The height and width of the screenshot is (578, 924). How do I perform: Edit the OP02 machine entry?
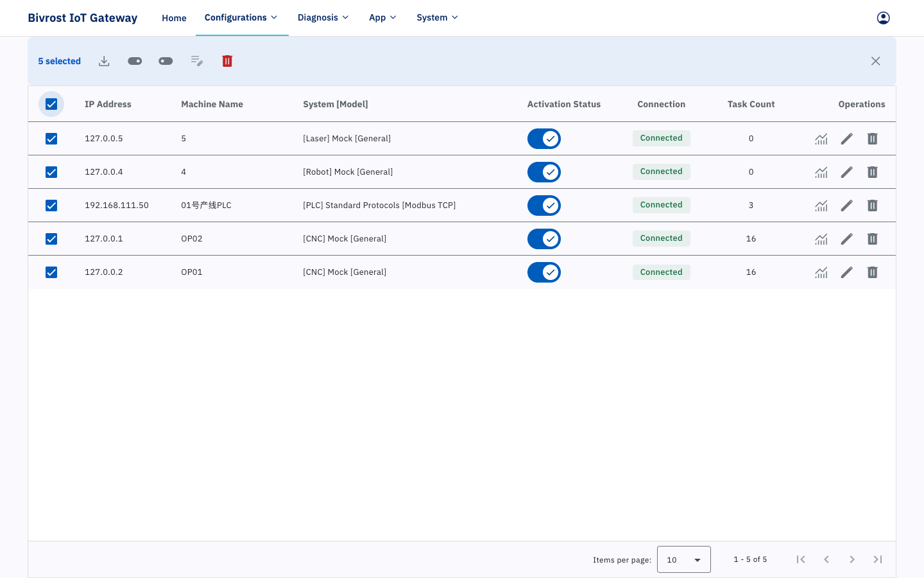tap(847, 239)
